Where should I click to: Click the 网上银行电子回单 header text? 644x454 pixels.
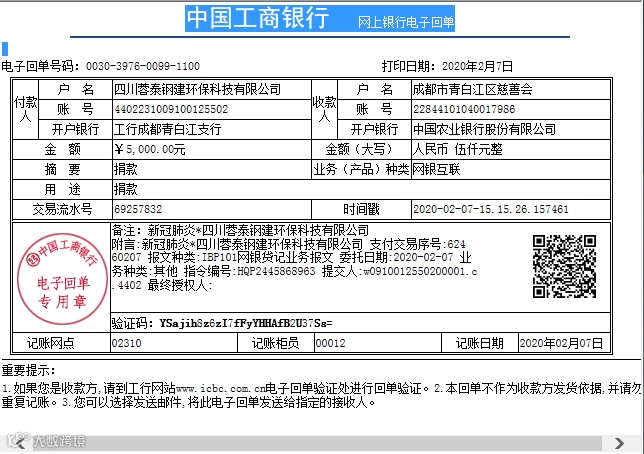(x=405, y=22)
